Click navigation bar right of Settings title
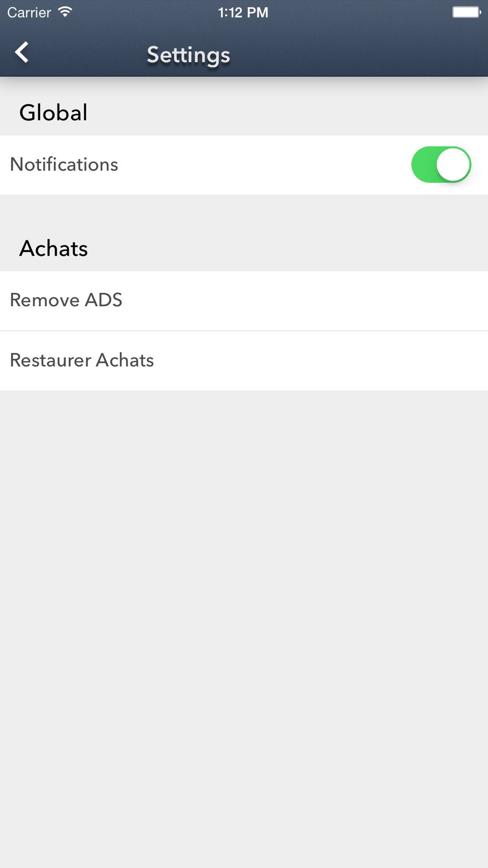 click(366, 54)
